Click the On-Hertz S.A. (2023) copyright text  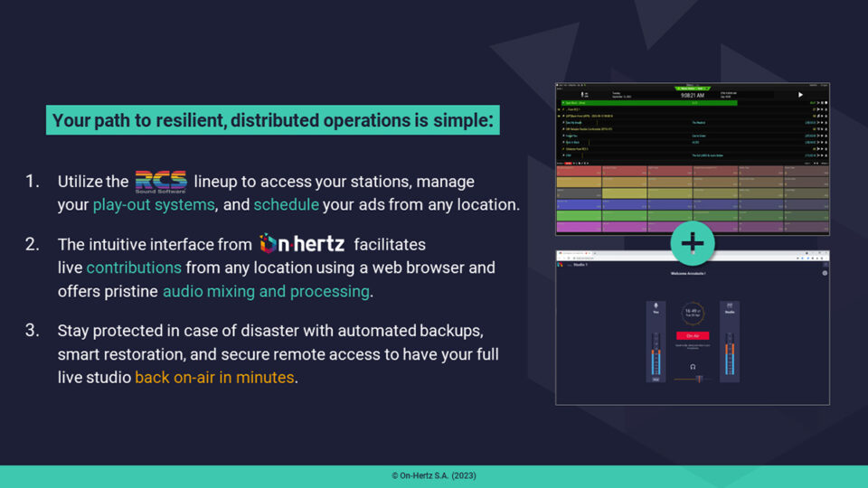tap(434, 475)
